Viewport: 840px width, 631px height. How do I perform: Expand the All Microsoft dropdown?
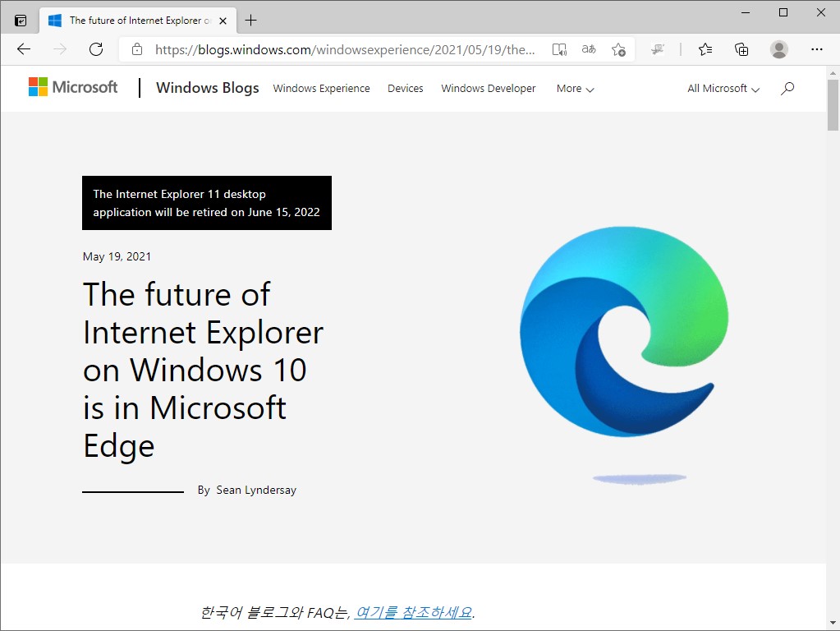pyautogui.click(x=722, y=89)
